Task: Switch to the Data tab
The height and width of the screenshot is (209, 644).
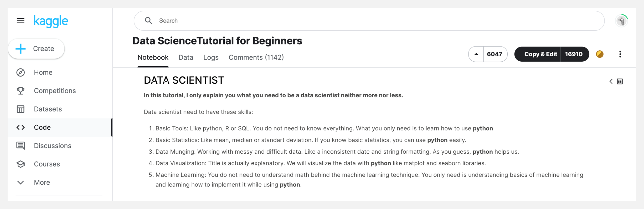Action: 186,57
